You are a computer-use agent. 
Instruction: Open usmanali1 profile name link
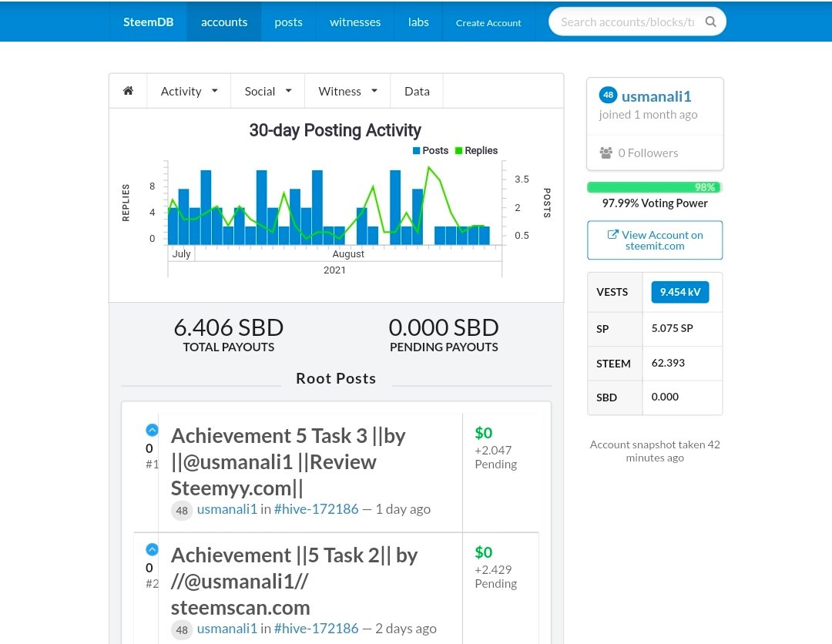pos(656,96)
